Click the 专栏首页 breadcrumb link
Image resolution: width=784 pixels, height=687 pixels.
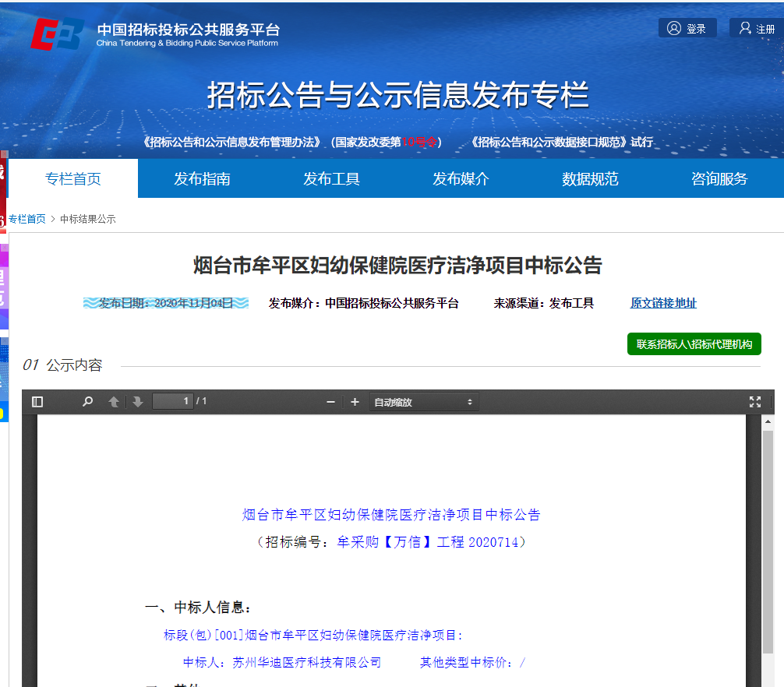pyautogui.click(x=27, y=219)
